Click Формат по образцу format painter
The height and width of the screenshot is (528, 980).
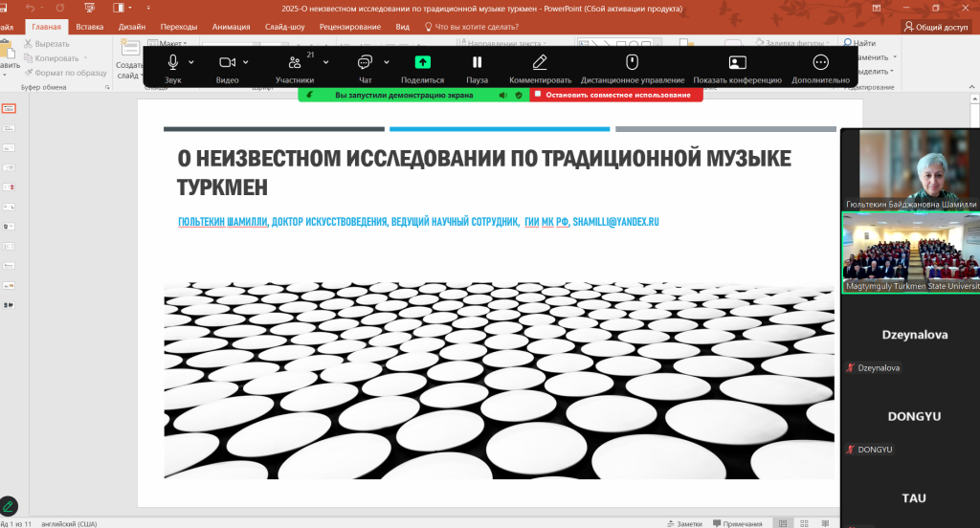[66, 73]
